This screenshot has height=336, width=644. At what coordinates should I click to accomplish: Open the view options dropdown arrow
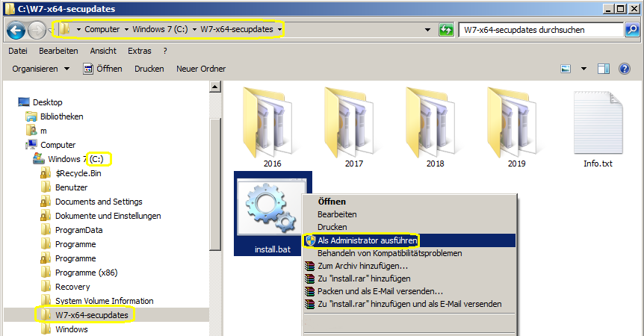[583, 69]
